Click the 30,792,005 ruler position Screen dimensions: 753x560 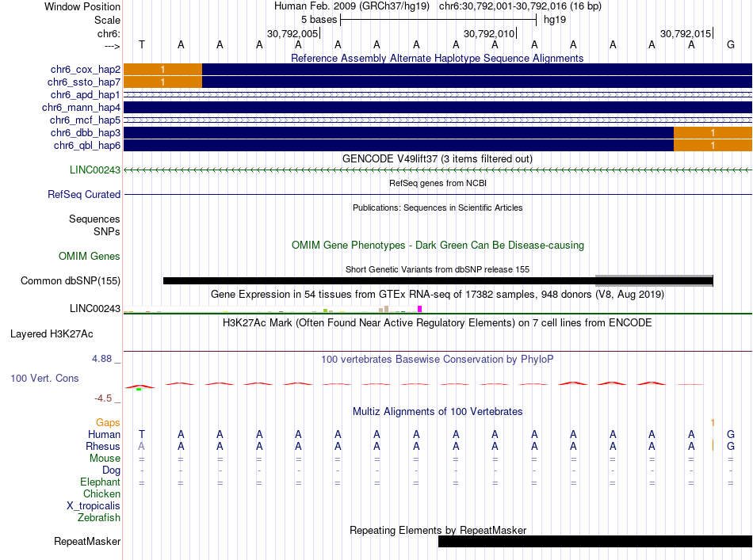pos(293,33)
